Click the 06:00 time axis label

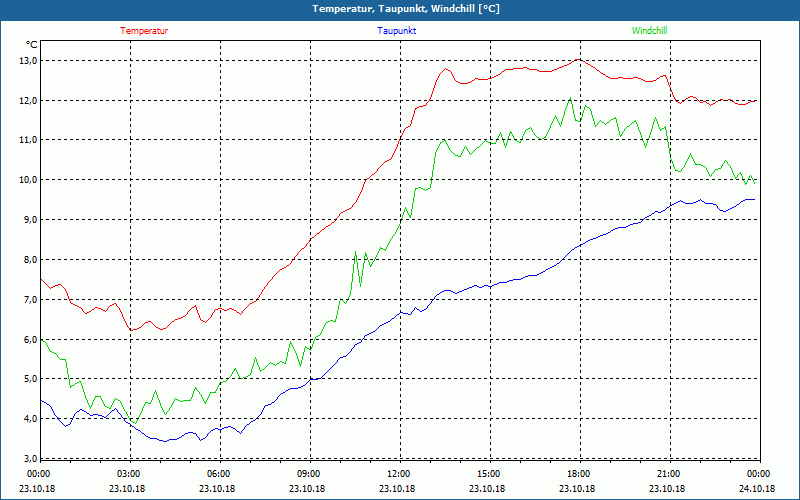point(217,474)
